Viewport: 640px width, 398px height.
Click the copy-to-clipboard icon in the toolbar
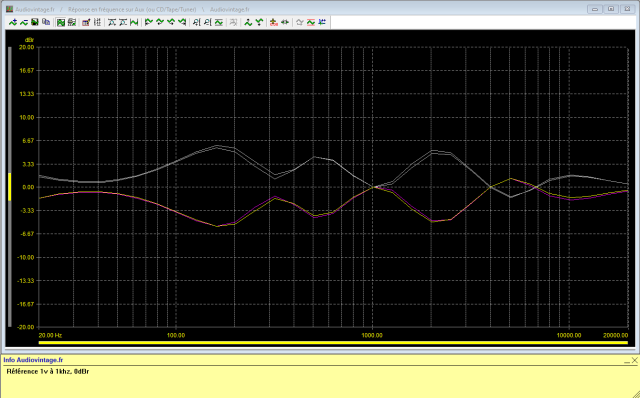(x=46, y=22)
